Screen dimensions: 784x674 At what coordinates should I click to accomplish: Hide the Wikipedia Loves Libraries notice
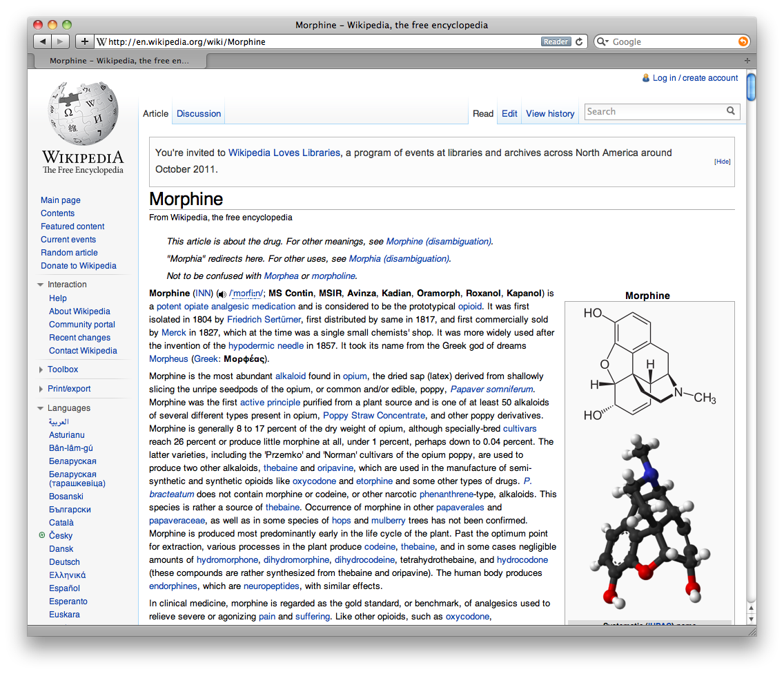pos(722,162)
